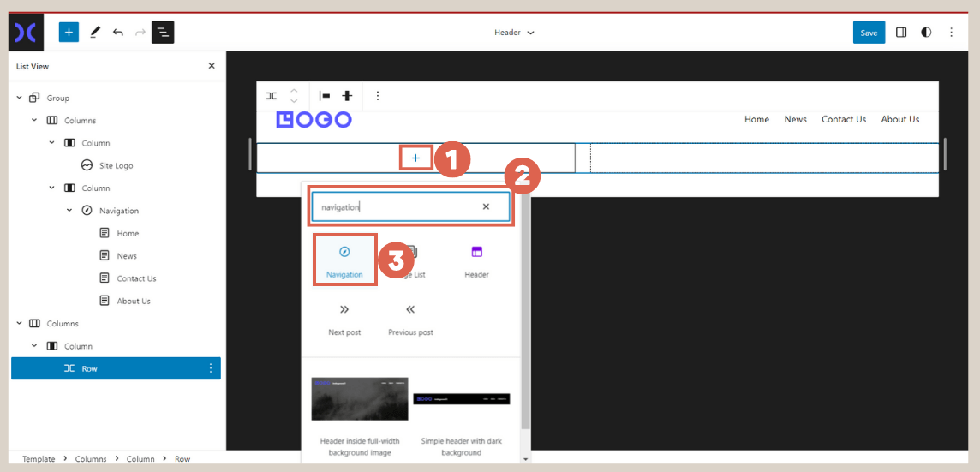The height and width of the screenshot is (472, 980).
Task: Select Site Logo in List View
Action: coord(116,165)
